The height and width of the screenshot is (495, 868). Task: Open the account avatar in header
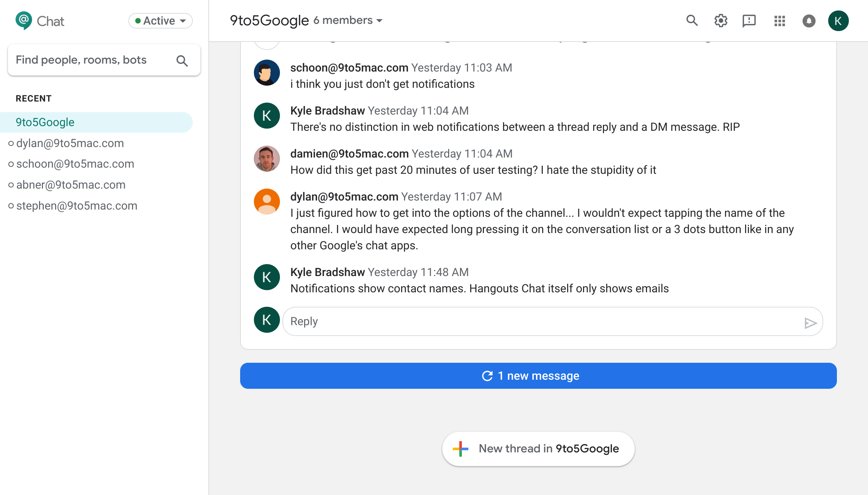tap(838, 21)
